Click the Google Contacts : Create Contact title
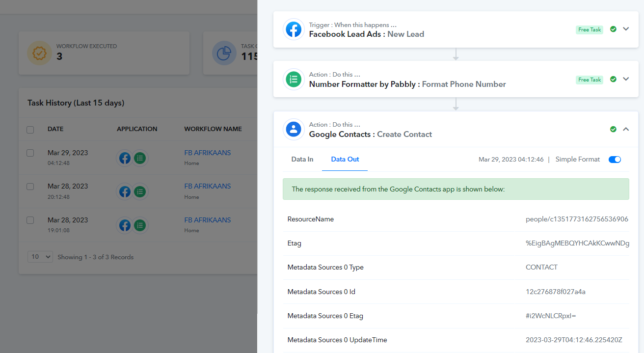 point(371,134)
